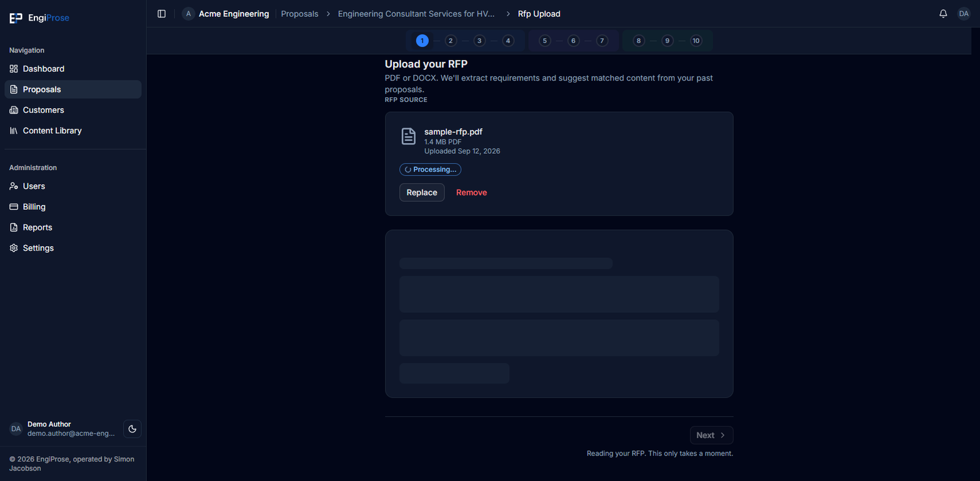Click 'Uploaded Sep 12, 2026' text

[462, 151]
